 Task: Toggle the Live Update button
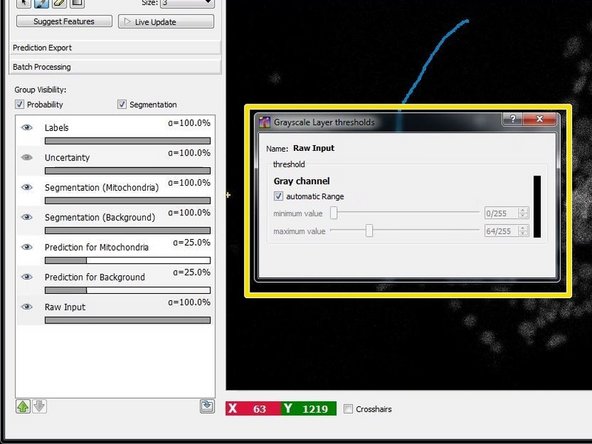166,22
